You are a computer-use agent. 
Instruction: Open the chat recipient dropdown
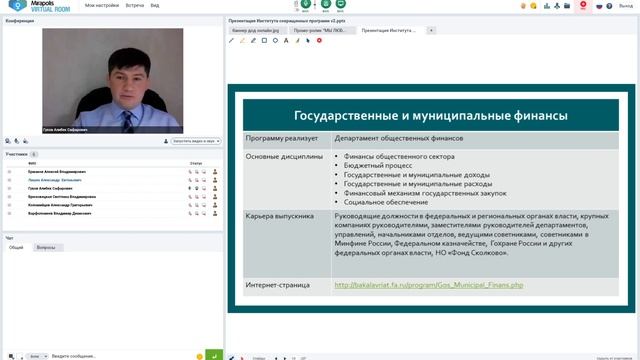[x=38, y=356]
